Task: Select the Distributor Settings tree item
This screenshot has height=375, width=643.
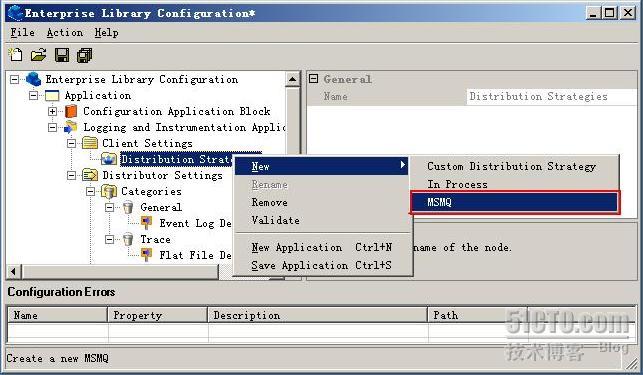Action: click(x=162, y=175)
